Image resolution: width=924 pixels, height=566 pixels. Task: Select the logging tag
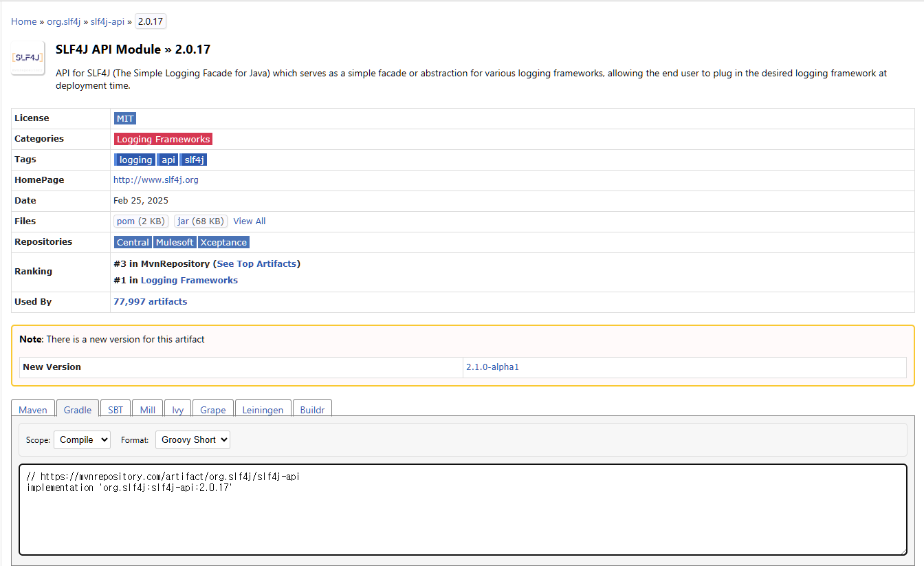[135, 160]
